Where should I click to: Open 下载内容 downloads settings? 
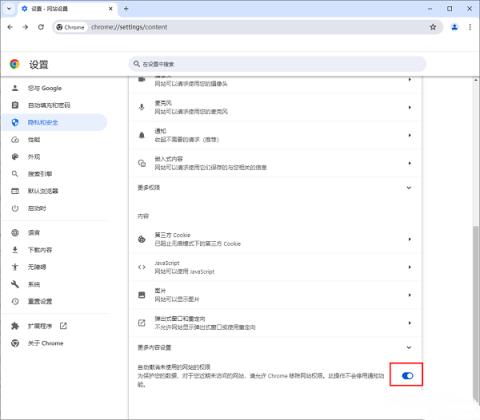[x=40, y=250]
